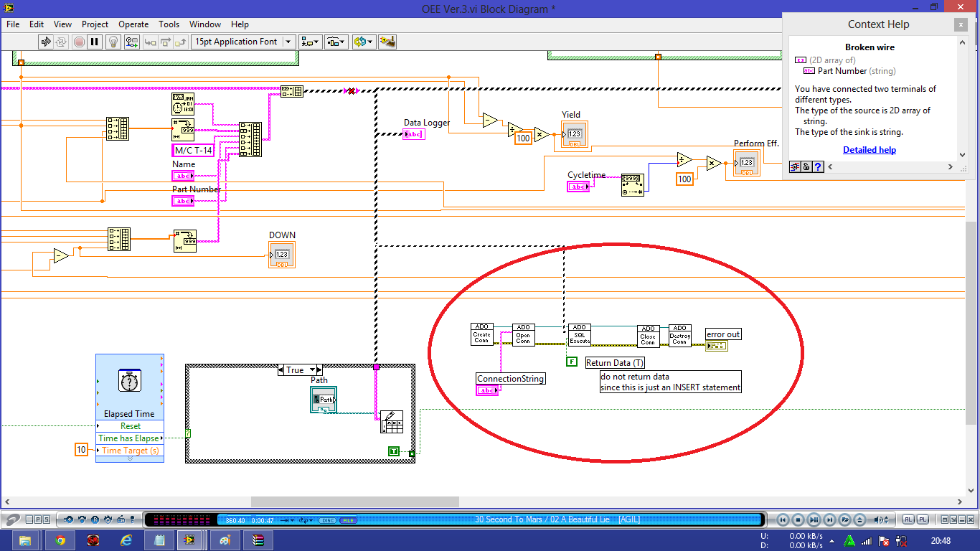The height and width of the screenshot is (551, 980).
Task: Click Abort Execution stop button
Action: tap(79, 42)
